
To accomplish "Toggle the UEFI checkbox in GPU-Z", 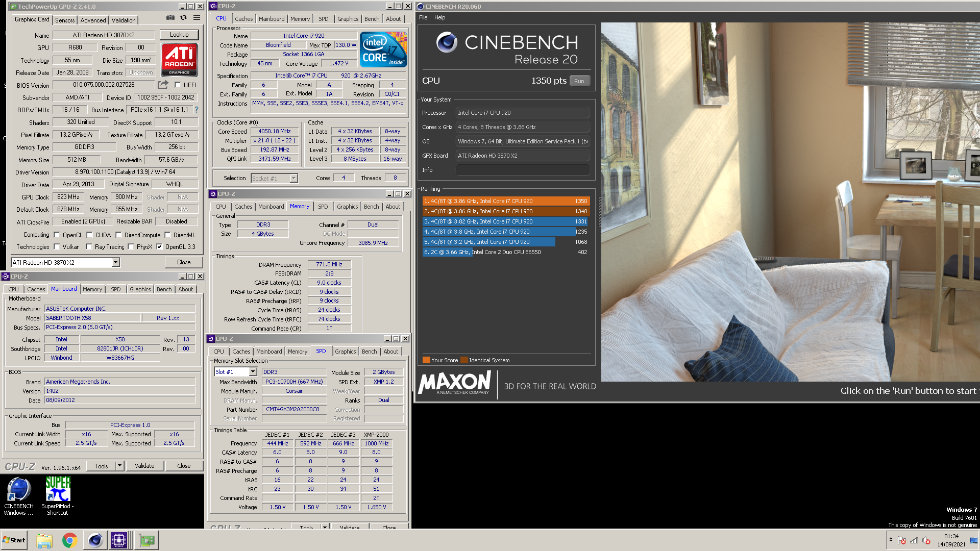I will [x=178, y=85].
